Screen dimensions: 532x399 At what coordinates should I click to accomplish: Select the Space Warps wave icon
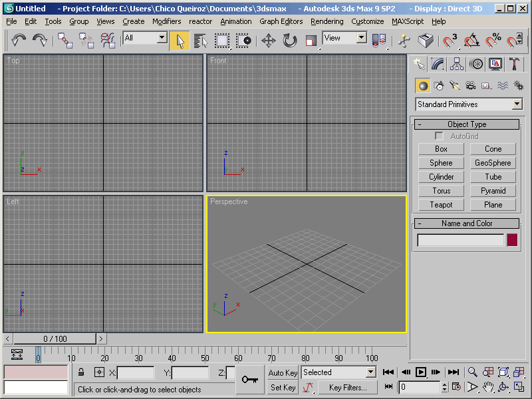pos(503,86)
